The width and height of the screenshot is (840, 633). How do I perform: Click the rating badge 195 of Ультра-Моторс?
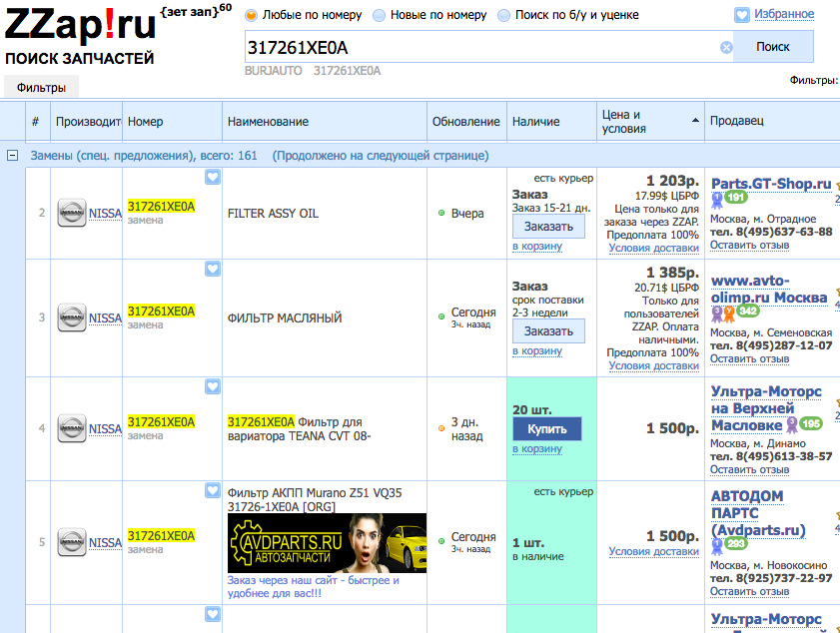point(810,424)
